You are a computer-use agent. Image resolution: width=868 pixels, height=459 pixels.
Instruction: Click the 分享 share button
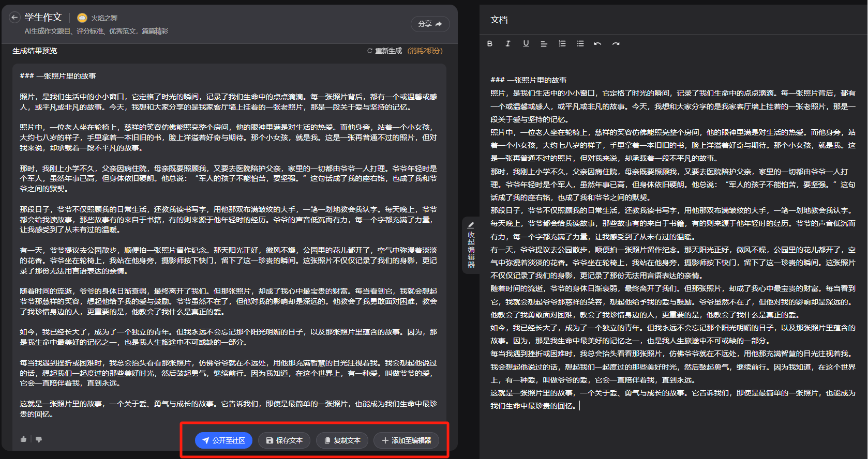(x=430, y=24)
